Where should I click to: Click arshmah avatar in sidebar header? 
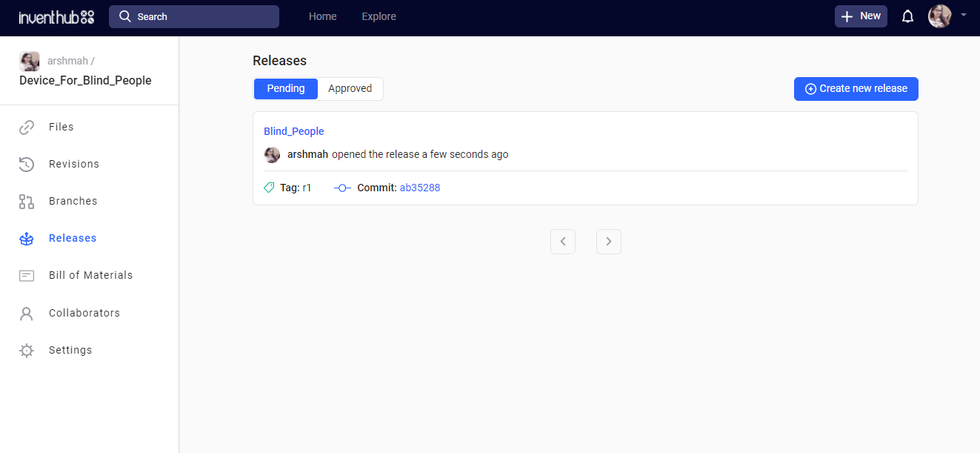tap(30, 62)
